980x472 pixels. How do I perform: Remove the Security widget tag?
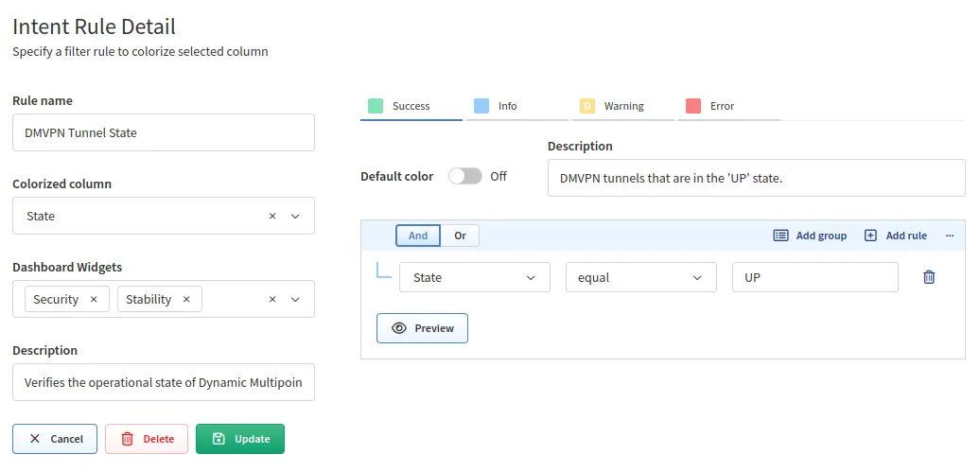click(94, 299)
